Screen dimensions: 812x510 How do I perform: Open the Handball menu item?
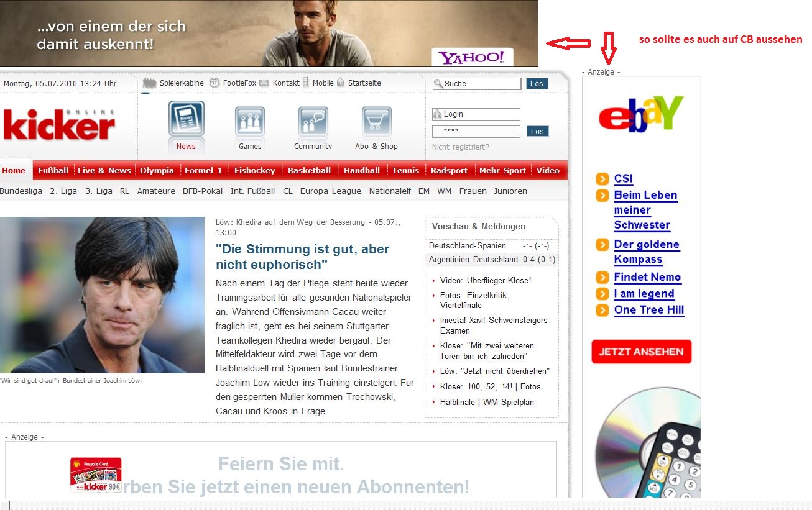[x=362, y=170]
